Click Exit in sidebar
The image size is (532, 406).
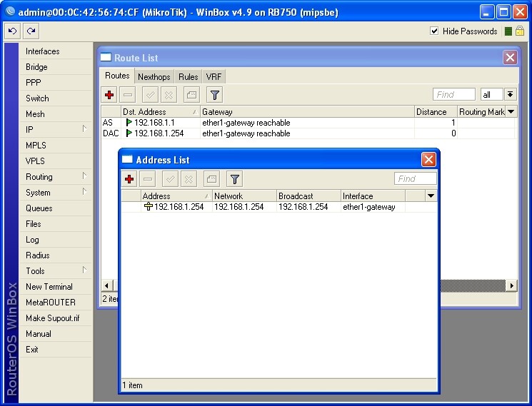click(55, 350)
